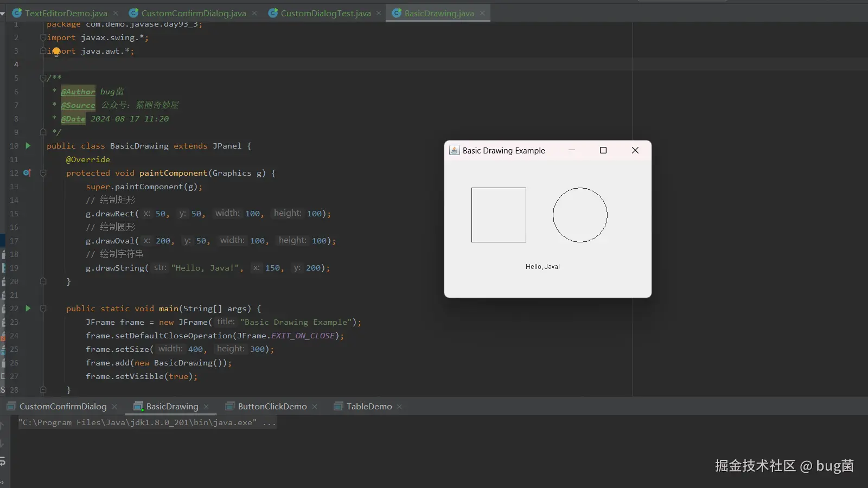Maximize the Basic Drawing Example window
Viewport: 868px width, 488px height.
603,150
